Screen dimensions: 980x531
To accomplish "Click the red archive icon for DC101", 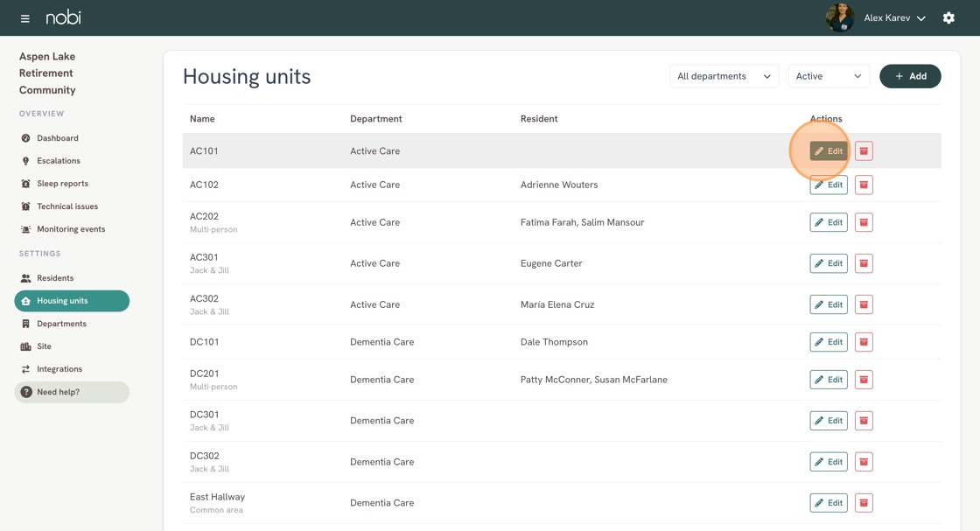I will click(x=864, y=342).
